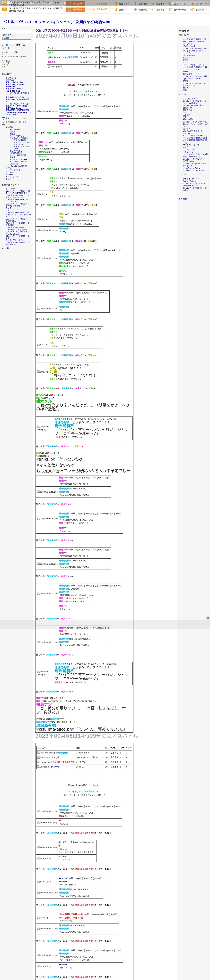This screenshot has width=210, height=980.
Task: Expand 関連データベース-バトロイ section
Action: point(3,119)
